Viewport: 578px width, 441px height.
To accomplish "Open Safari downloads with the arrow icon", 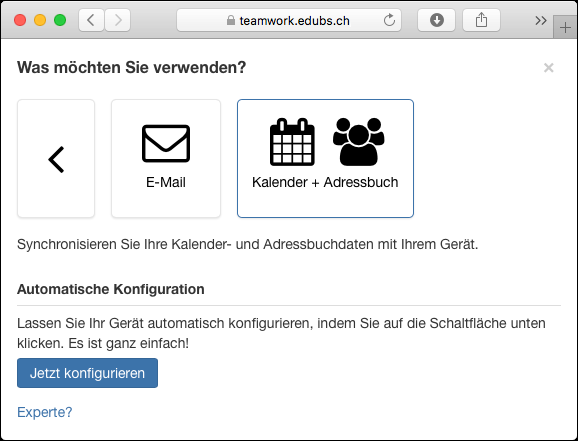I will point(436,20).
